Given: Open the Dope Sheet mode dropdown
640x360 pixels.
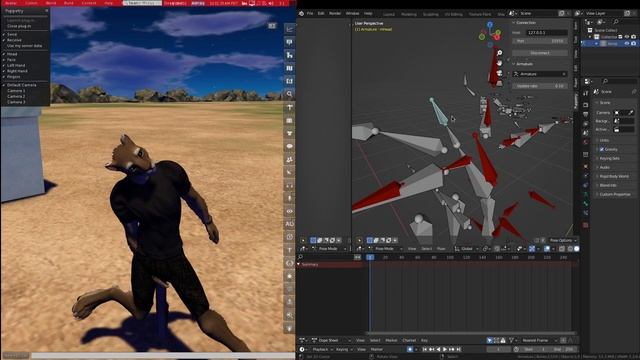Looking at the screenshot, I should (x=331, y=340).
